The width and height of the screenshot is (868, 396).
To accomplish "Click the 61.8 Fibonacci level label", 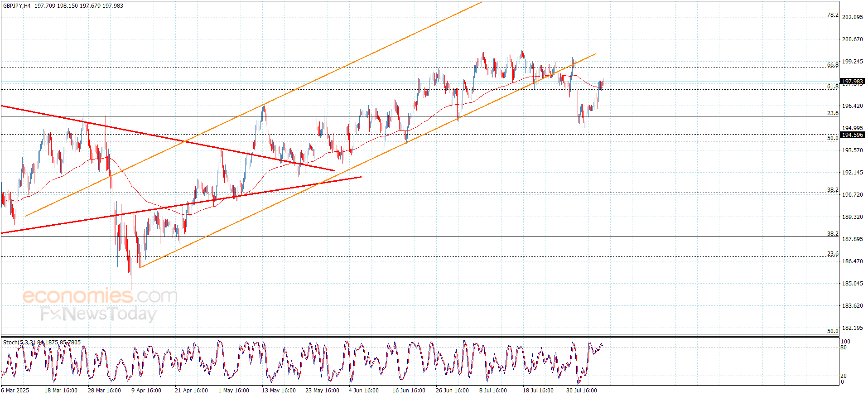I will click(x=833, y=87).
